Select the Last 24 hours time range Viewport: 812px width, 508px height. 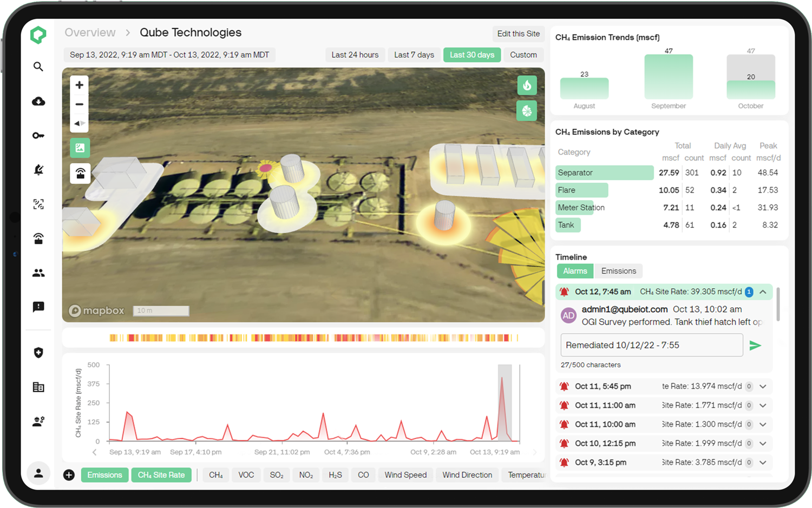pyautogui.click(x=355, y=55)
